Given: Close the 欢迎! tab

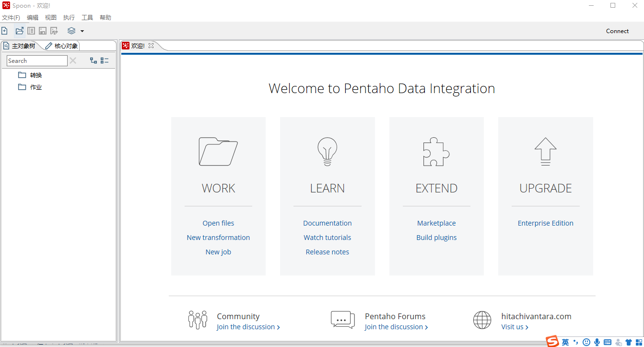Looking at the screenshot, I should (151, 46).
